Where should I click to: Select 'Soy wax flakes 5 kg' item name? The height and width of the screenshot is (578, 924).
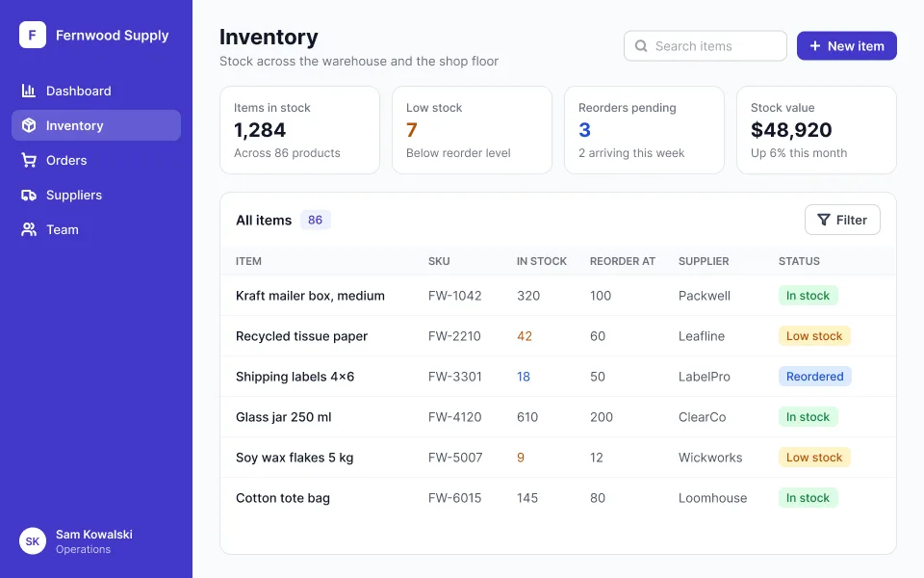[295, 458]
